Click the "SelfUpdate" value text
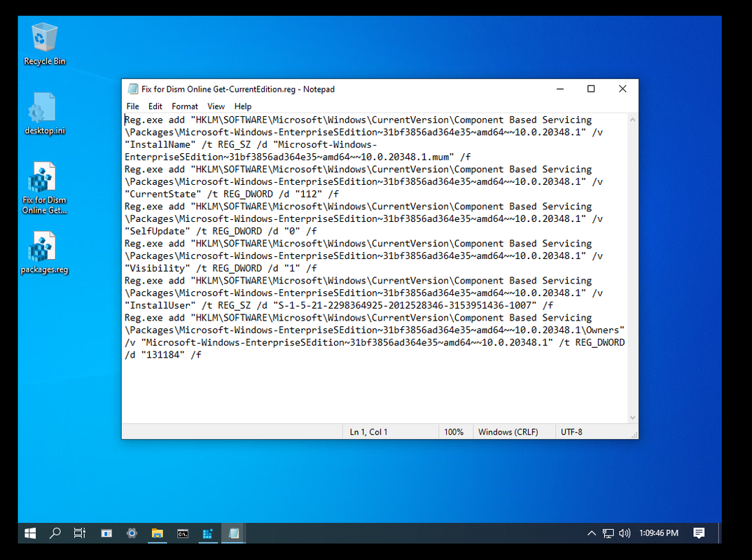Screen dimensions: 752x560 pos(158,231)
